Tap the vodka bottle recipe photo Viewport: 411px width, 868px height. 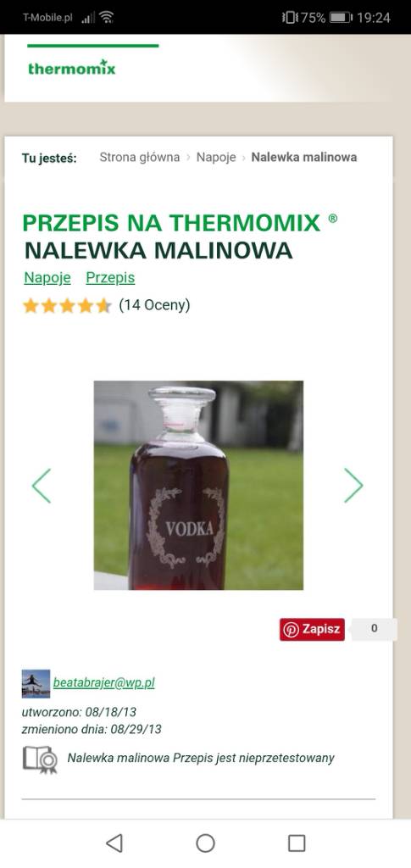pyautogui.click(x=198, y=485)
